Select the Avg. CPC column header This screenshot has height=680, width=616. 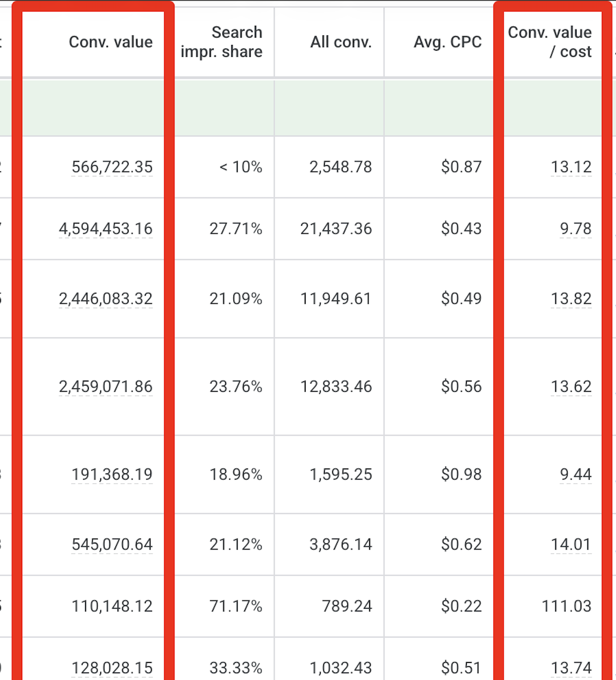click(x=448, y=42)
